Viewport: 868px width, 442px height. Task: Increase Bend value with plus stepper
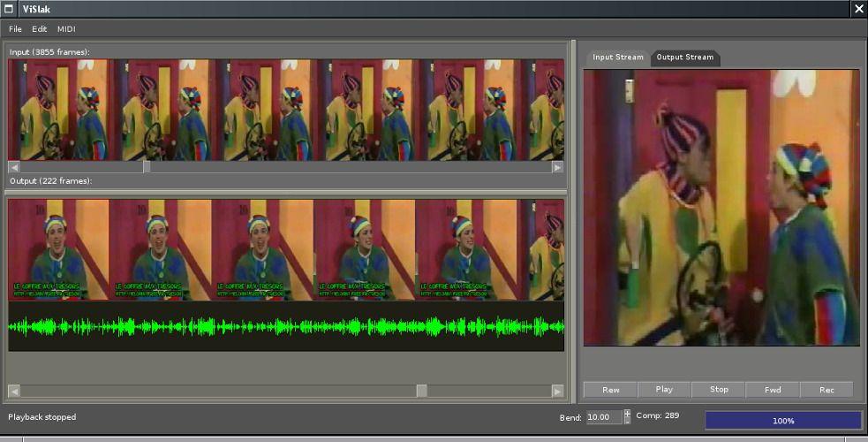pos(628,413)
